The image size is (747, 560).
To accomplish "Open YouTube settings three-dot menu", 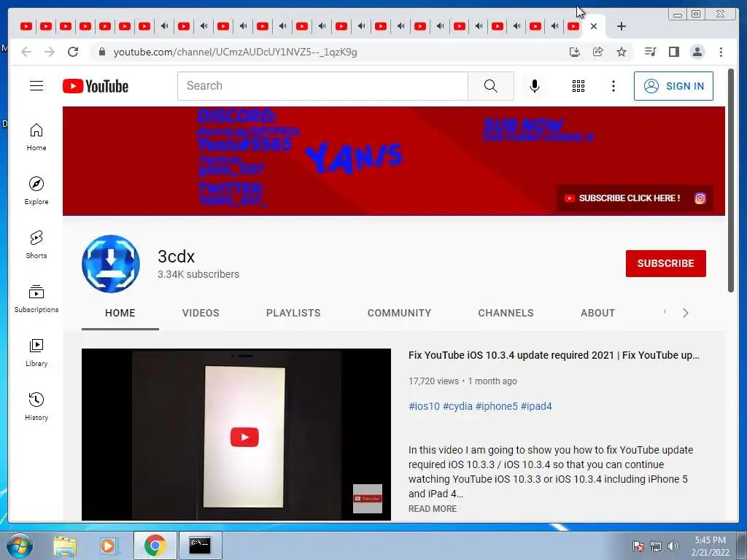I will click(x=613, y=86).
